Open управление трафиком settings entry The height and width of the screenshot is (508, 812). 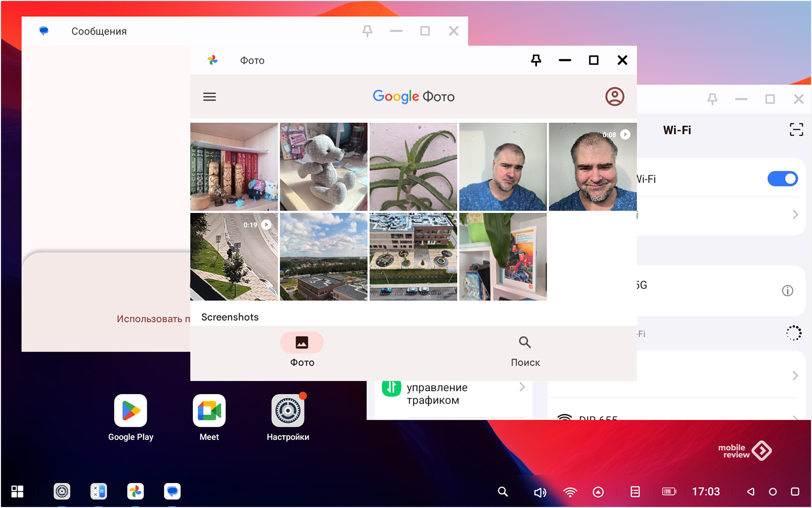453,394
